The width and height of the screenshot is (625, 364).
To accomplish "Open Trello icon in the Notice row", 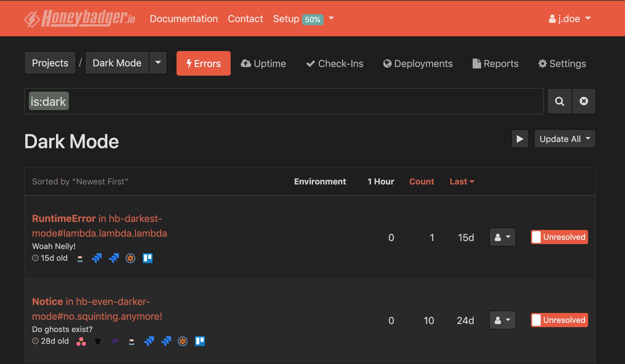I will pos(200,341).
